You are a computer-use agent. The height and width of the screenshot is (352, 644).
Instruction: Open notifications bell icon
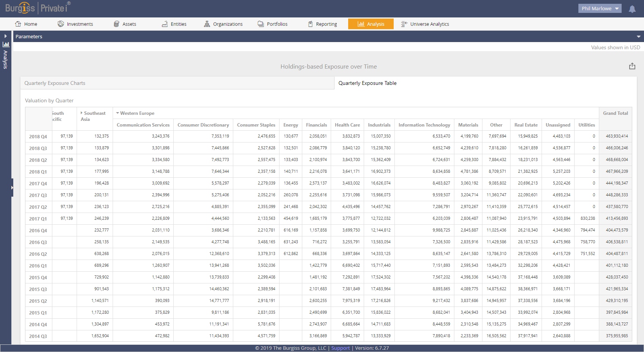632,9
